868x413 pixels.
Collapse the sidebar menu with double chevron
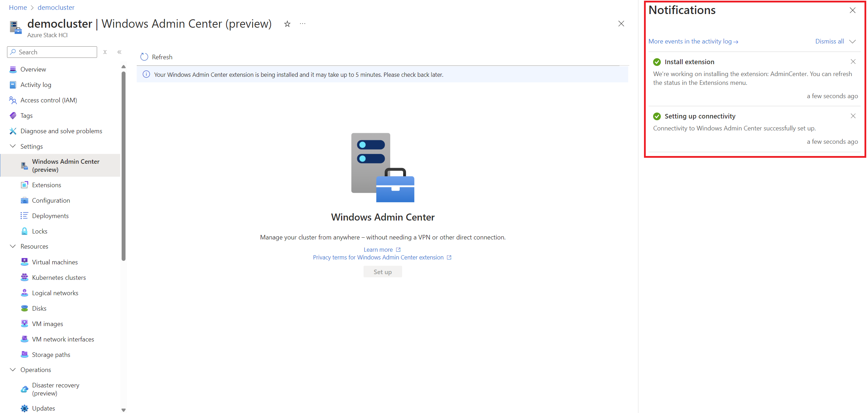click(120, 52)
